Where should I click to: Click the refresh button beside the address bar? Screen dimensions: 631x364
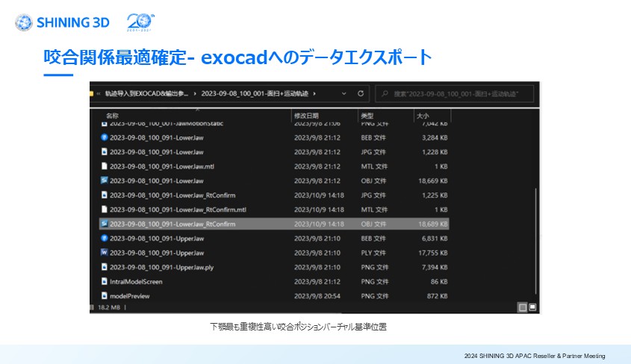coord(361,94)
